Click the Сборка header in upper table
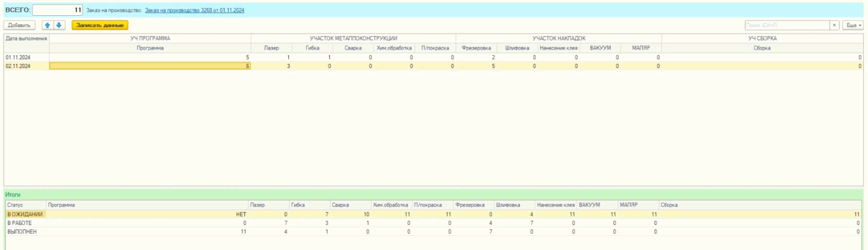This screenshot has height=250, width=868. 761,48
